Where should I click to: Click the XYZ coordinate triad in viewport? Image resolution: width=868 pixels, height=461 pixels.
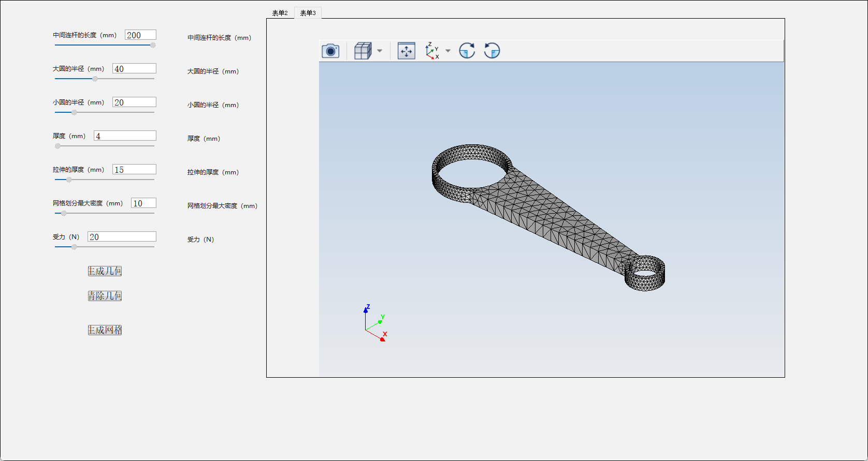click(x=375, y=323)
